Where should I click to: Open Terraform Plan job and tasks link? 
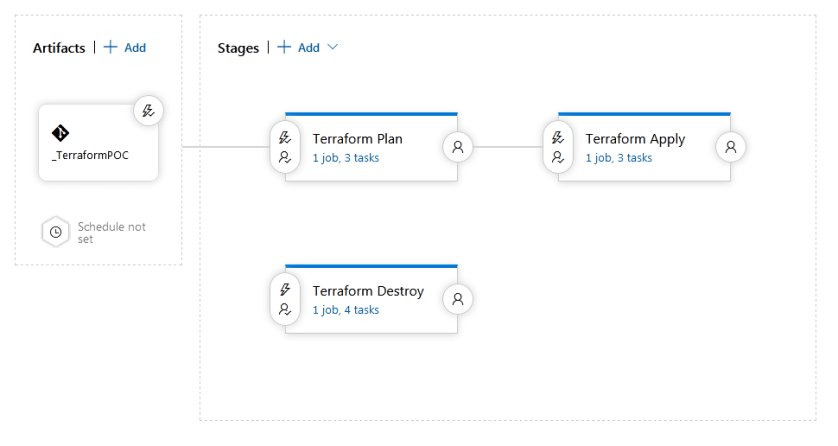pyautogui.click(x=345, y=158)
